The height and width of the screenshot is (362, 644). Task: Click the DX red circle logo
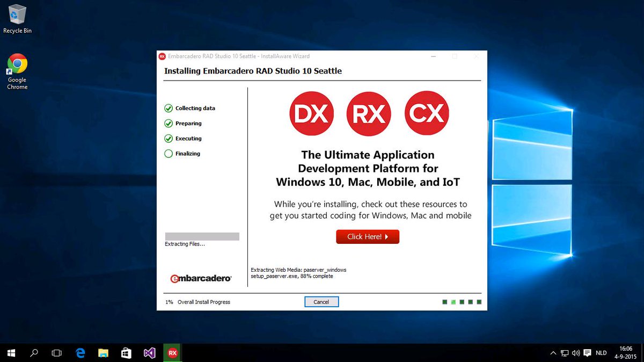point(312,113)
